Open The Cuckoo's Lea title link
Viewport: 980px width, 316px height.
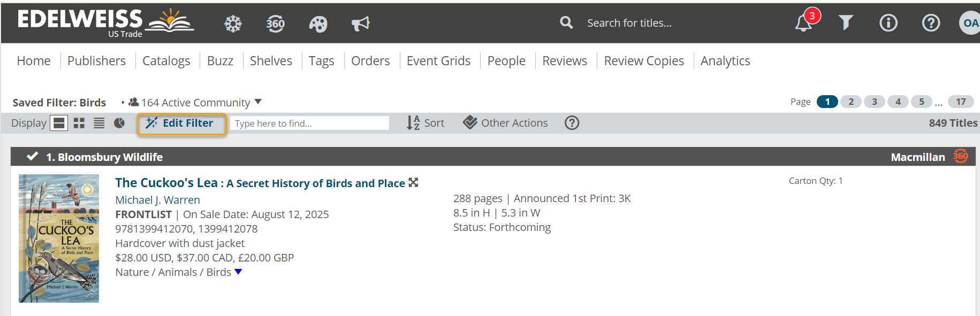(x=260, y=183)
